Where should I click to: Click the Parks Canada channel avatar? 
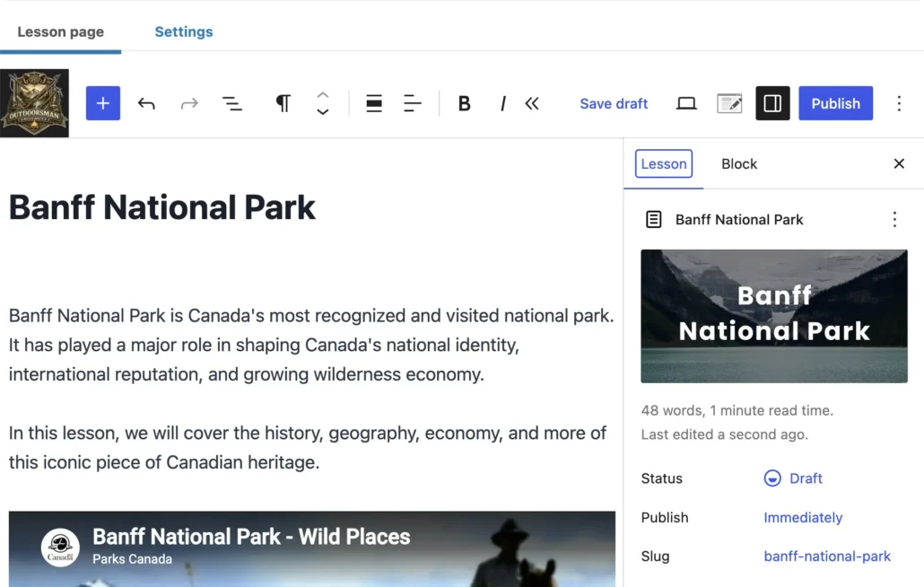[x=60, y=548]
